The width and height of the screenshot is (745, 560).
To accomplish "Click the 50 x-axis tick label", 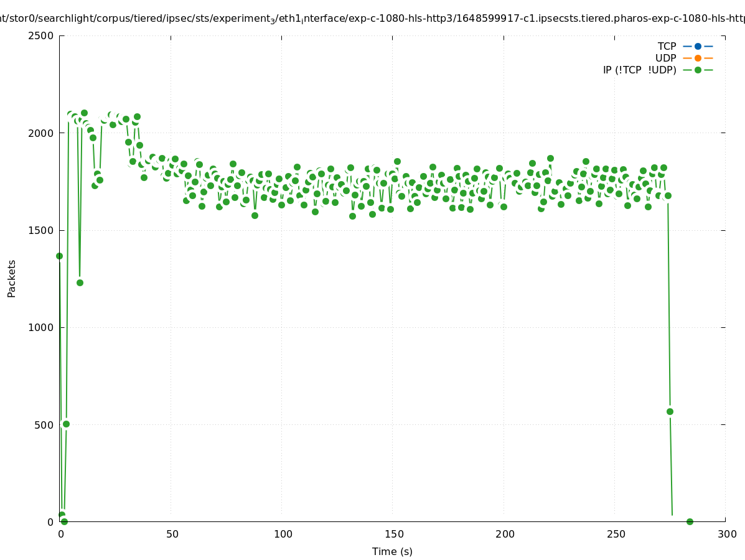I will pyautogui.click(x=172, y=534).
